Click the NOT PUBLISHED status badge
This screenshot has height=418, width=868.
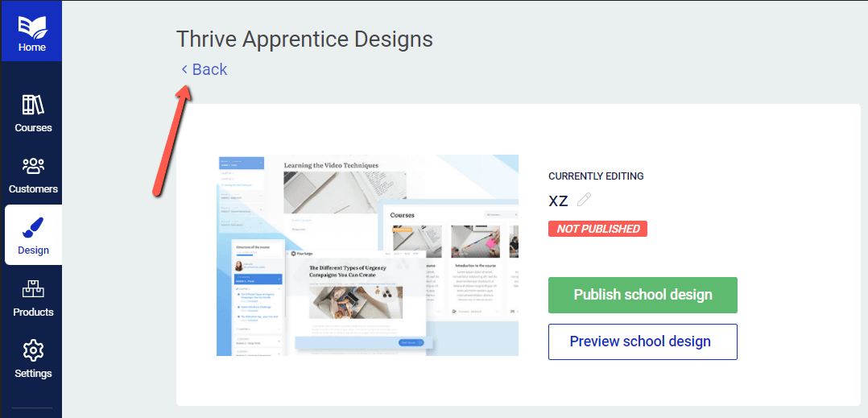click(x=597, y=229)
